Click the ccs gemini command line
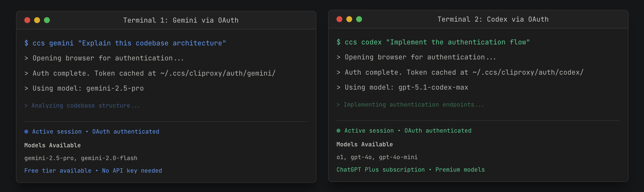 tap(125, 43)
